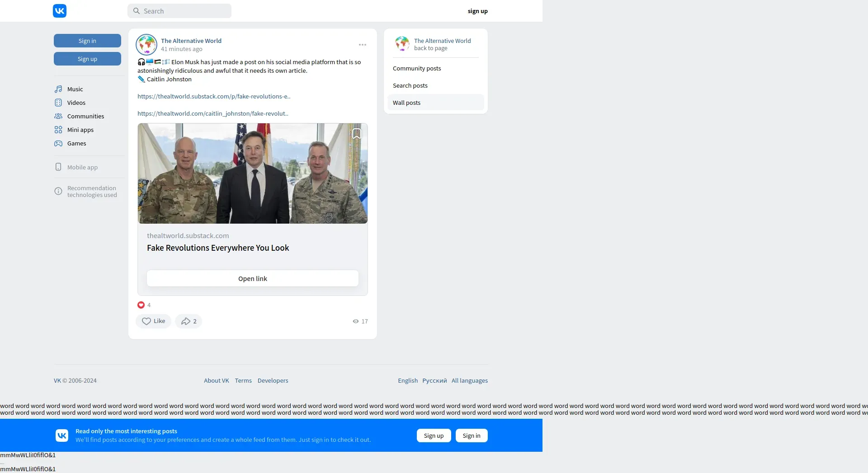Click the 41 minutes ago timestamp
Image resolution: width=868 pixels, height=473 pixels.
(182, 49)
